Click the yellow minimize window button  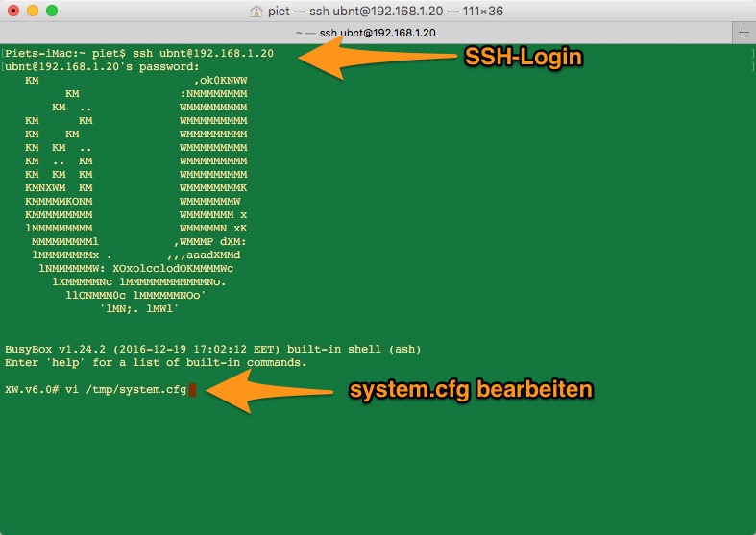pos(33,11)
